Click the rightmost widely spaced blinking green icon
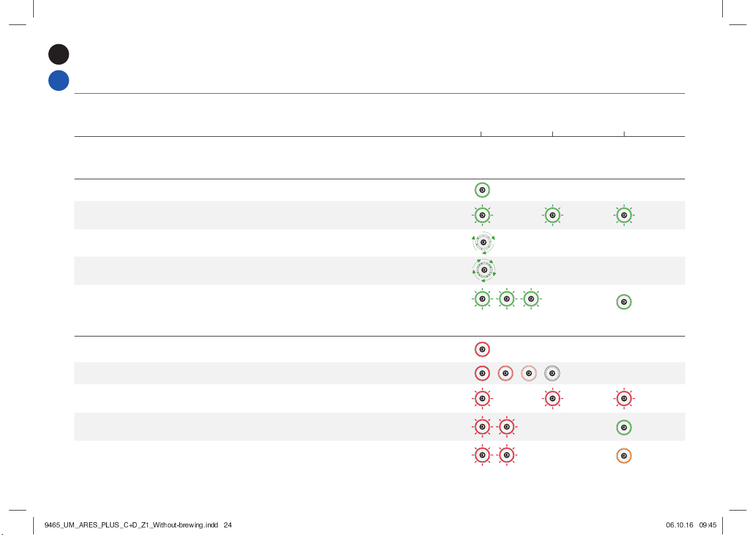756x535 pixels. pos(624,215)
